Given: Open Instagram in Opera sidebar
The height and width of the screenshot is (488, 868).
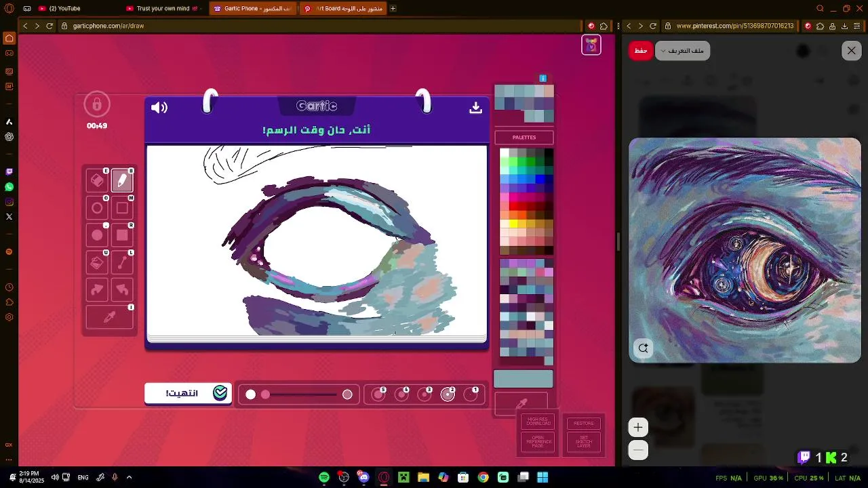Looking at the screenshot, I should [9, 202].
